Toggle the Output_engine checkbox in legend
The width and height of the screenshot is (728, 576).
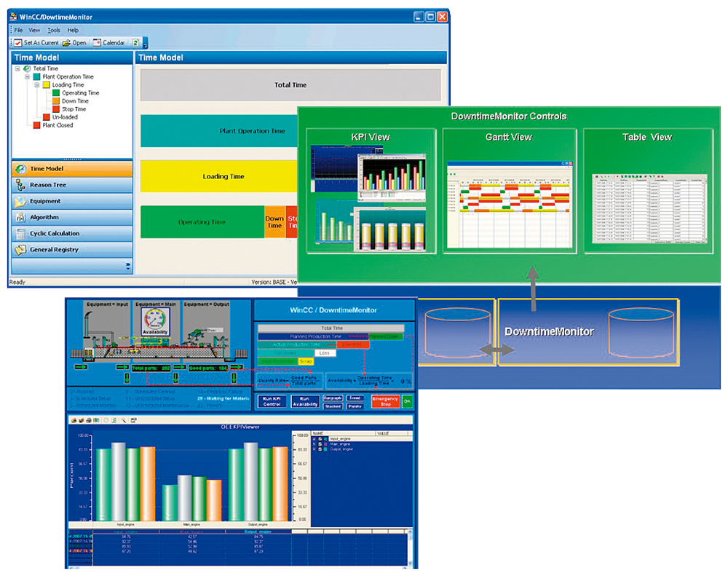coord(319,449)
